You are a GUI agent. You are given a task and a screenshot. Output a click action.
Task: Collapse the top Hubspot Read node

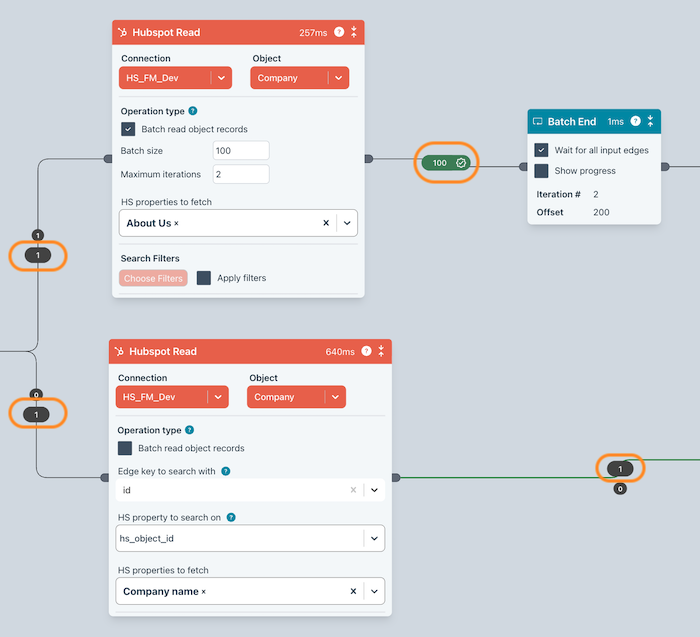(354, 32)
